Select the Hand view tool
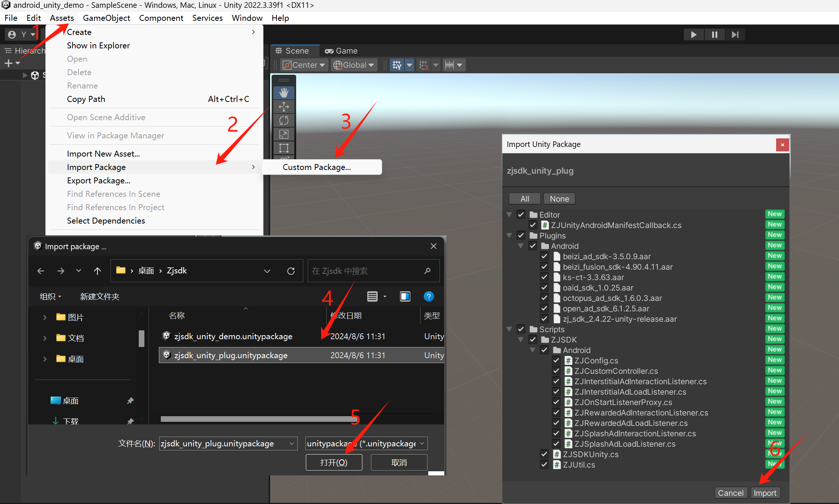 point(284,93)
